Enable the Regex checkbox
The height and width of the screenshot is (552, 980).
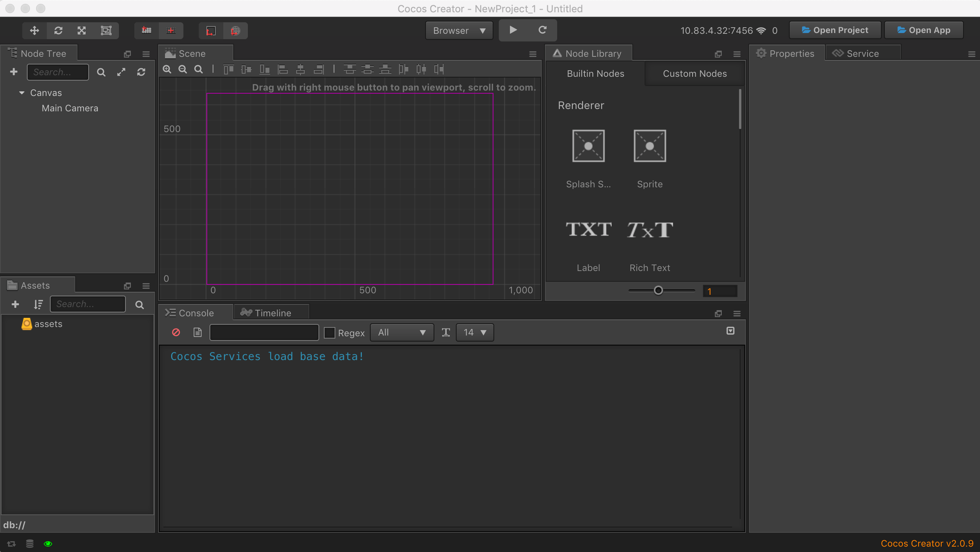pyautogui.click(x=329, y=332)
